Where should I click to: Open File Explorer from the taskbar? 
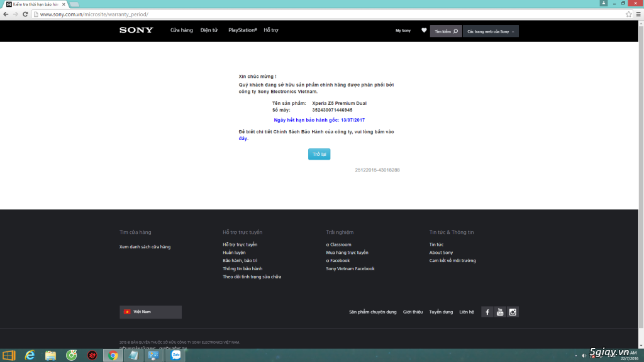point(50,356)
